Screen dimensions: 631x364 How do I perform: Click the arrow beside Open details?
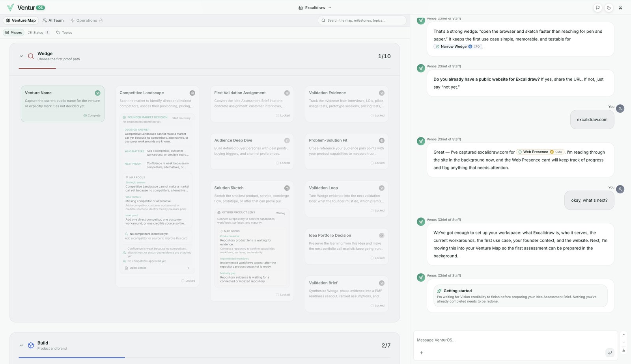[x=188, y=268]
